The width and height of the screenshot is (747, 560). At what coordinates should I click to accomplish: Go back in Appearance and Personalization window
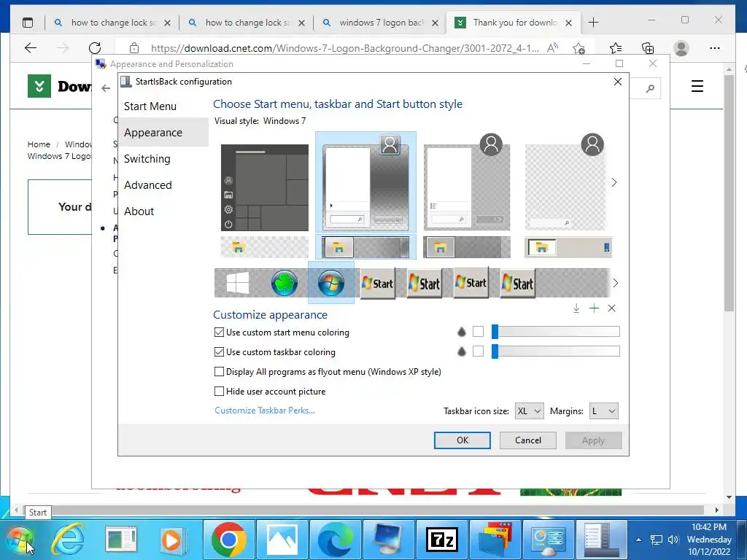[106, 88]
